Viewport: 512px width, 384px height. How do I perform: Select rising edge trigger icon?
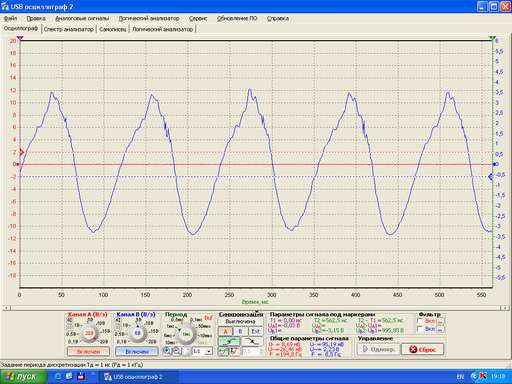(229, 341)
